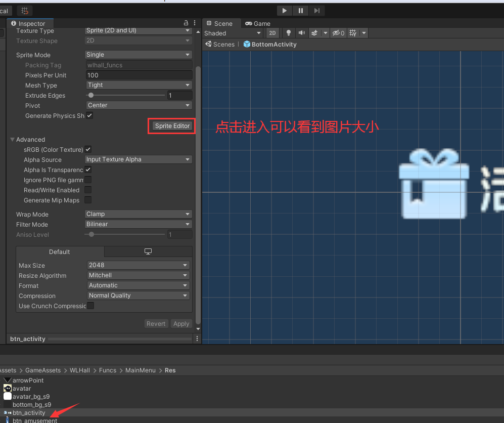
Task: Open MainMenu folder in breadcrumb
Action: point(141,370)
